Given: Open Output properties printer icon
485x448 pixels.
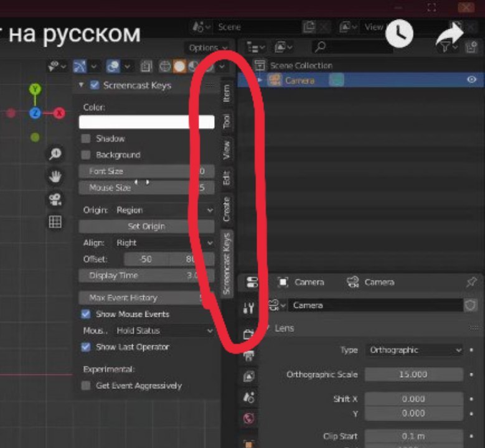Looking at the screenshot, I should [248, 355].
